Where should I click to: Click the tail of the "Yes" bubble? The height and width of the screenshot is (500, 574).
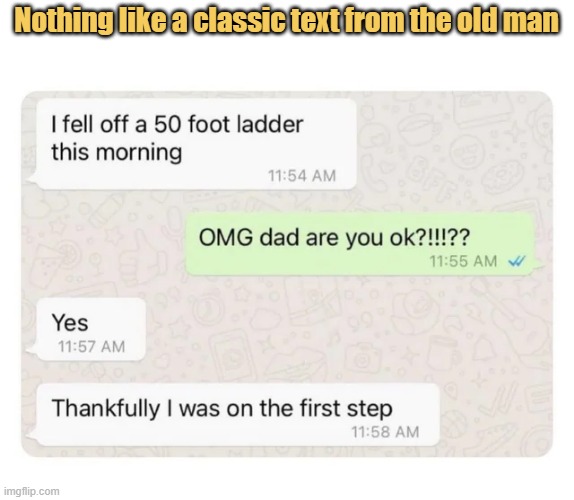point(32,351)
